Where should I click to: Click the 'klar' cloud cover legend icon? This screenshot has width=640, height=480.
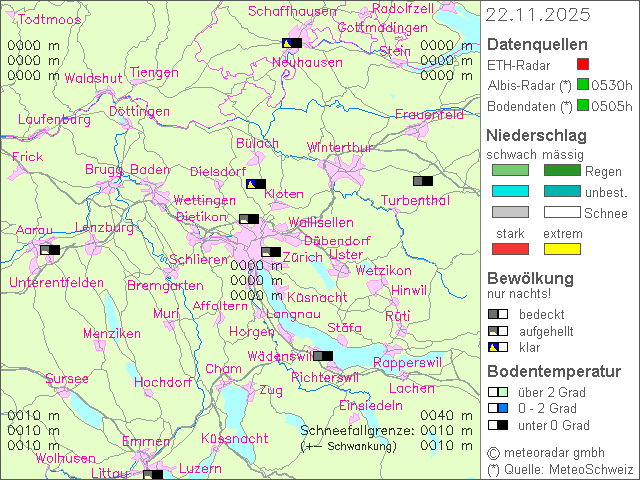pyautogui.click(x=498, y=347)
